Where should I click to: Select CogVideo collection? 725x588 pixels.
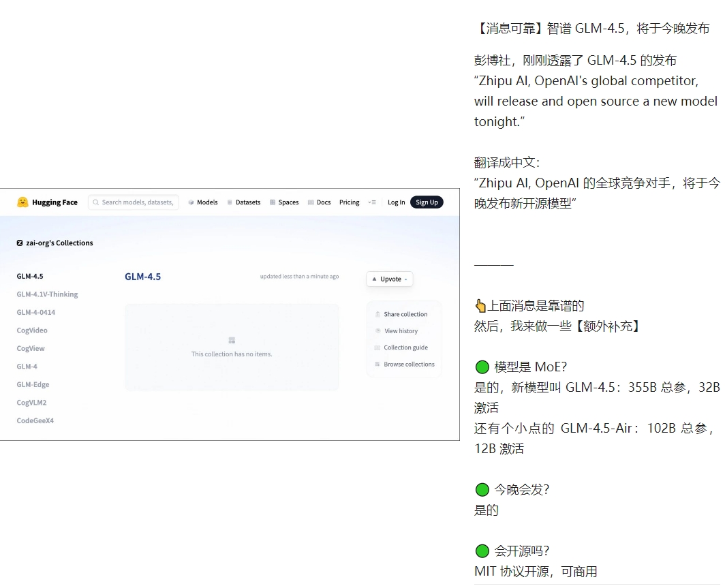[32, 330]
